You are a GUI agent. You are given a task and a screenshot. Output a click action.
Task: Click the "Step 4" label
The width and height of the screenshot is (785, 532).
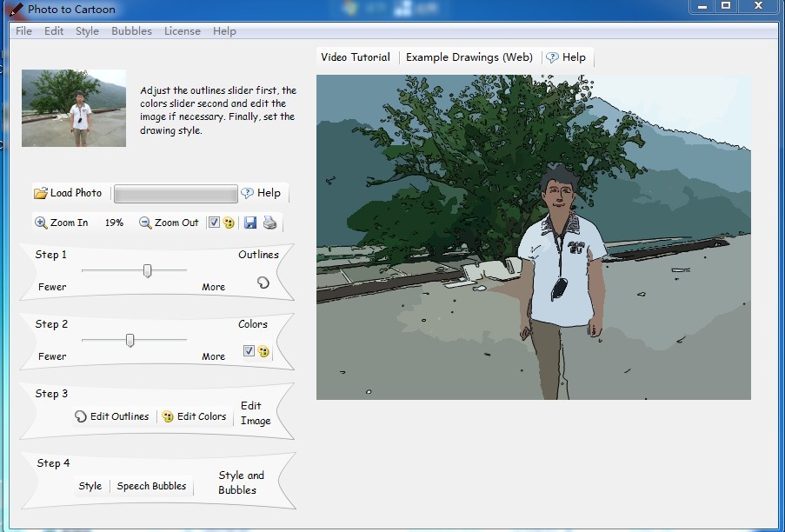point(53,463)
